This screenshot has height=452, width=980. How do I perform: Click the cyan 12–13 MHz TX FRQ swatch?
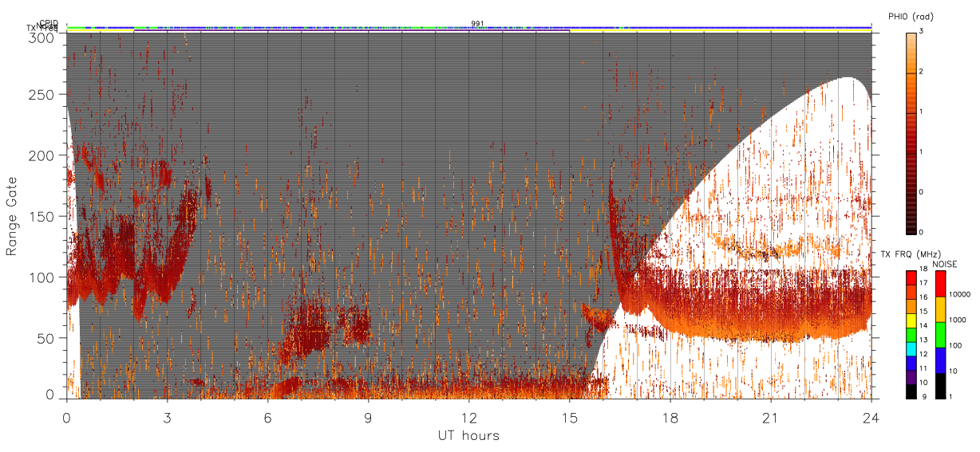[x=911, y=348]
